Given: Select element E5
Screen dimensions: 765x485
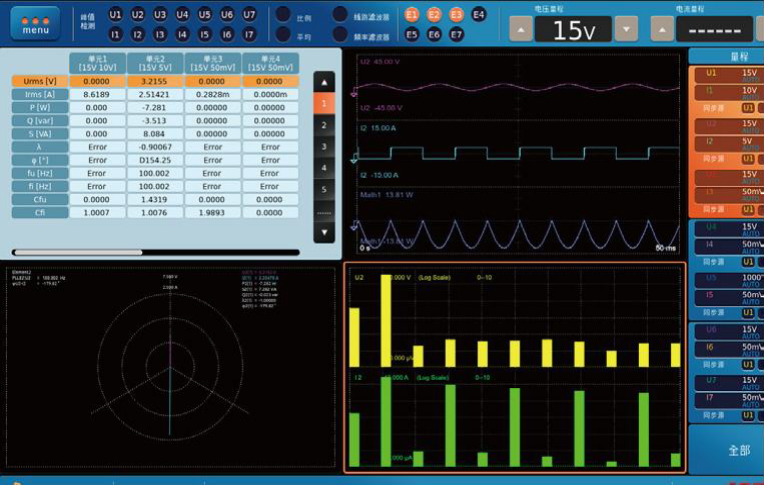Looking at the screenshot, I should [412, 35].
